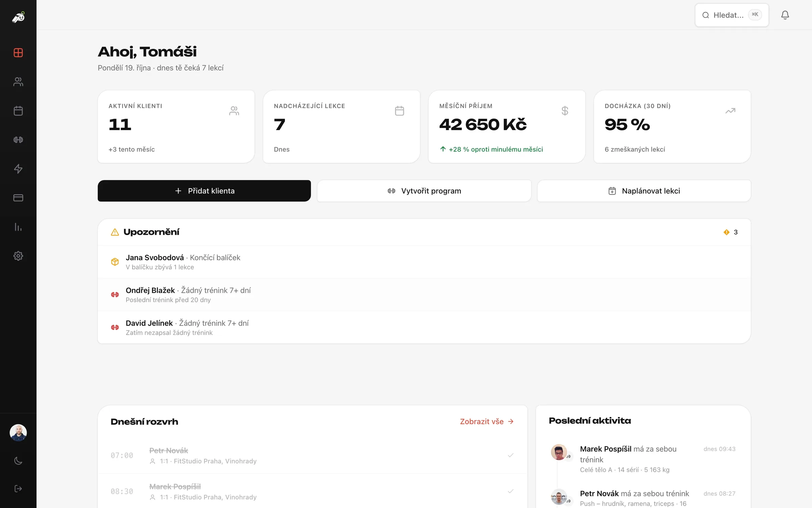The height and width of the screenshot is (508, 812).
Task: Click the Vytvořit program button
Action: tap(424, 191)
